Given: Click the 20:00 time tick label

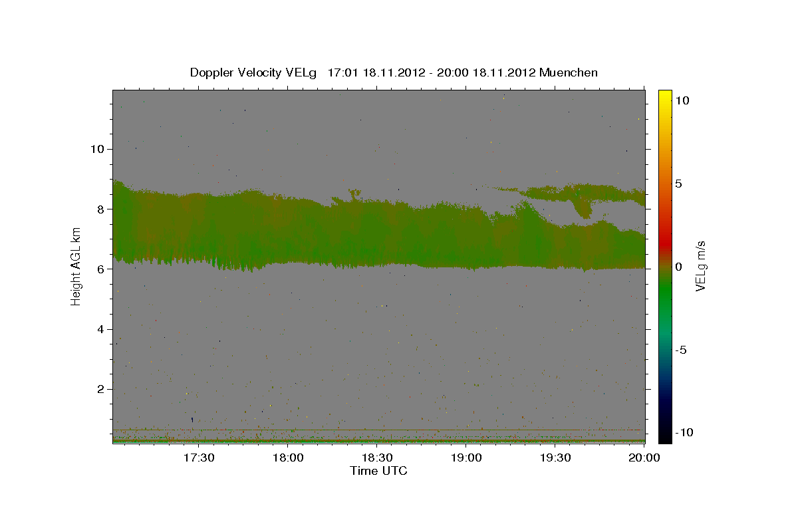Looking at the screenshot, I should click(644, 458).
